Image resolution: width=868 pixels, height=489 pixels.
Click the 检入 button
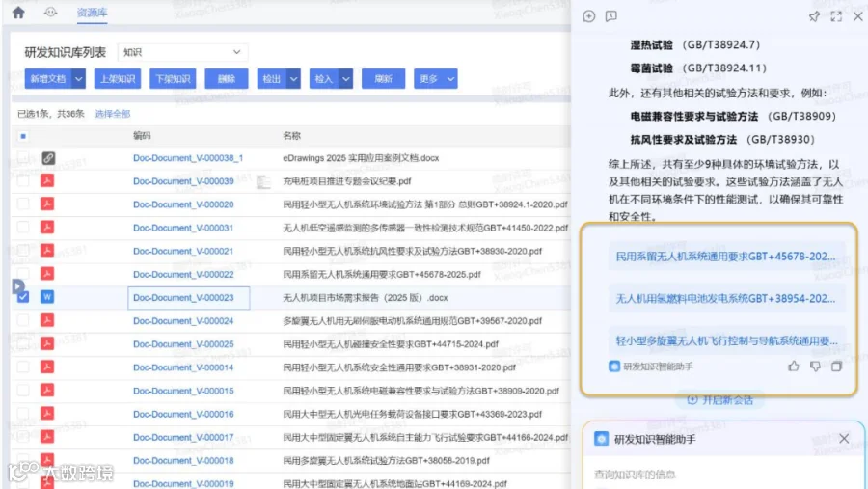(x=324, y=79)
